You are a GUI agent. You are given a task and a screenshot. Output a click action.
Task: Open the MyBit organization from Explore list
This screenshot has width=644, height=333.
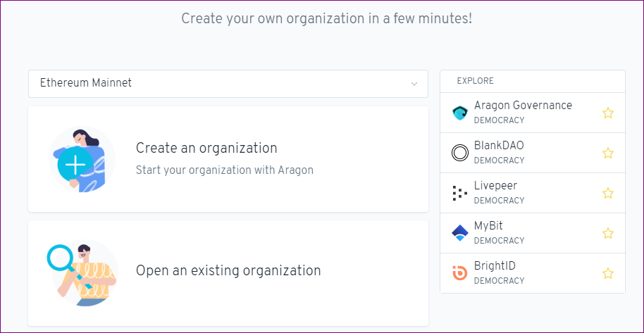point(532,233)
